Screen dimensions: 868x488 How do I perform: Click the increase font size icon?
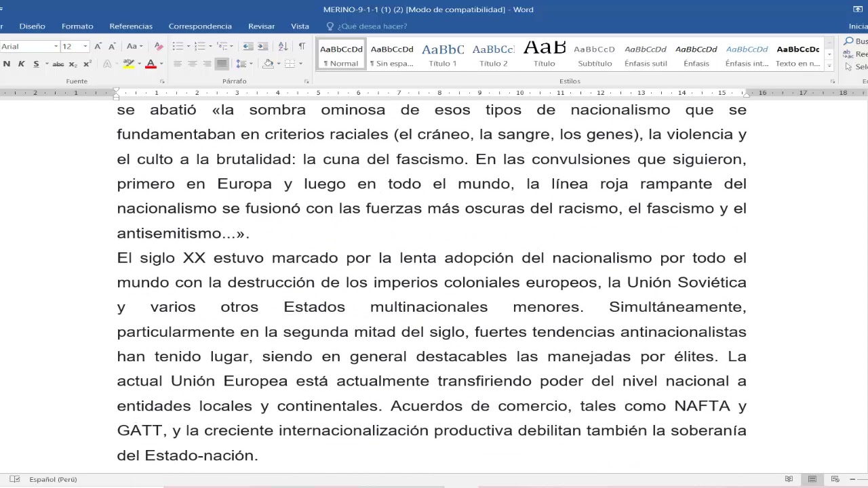click(x=98, y=46)
